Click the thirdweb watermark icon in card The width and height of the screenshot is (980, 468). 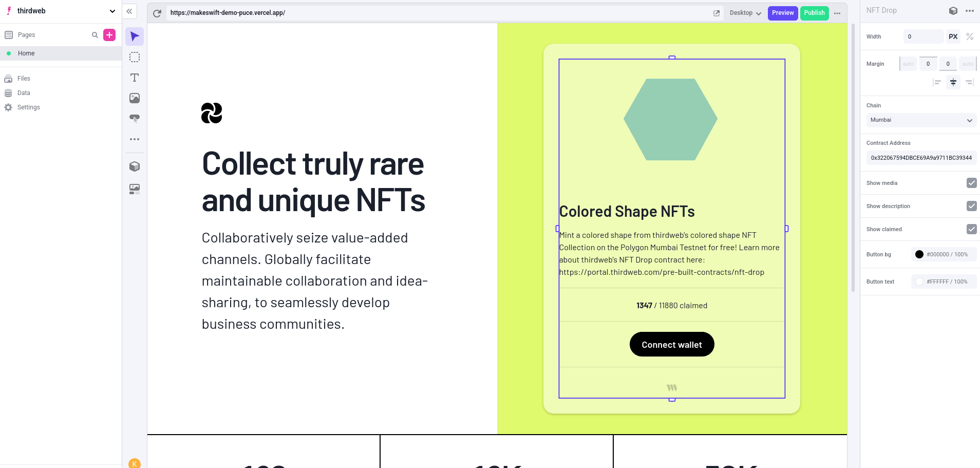coord(672,388)
